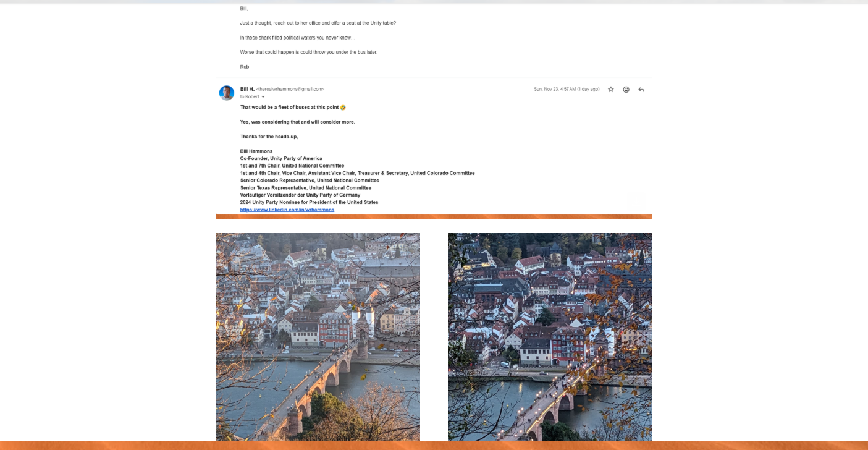
Task: Click the 'Bill,' greeting line
Action: [244, 9]
